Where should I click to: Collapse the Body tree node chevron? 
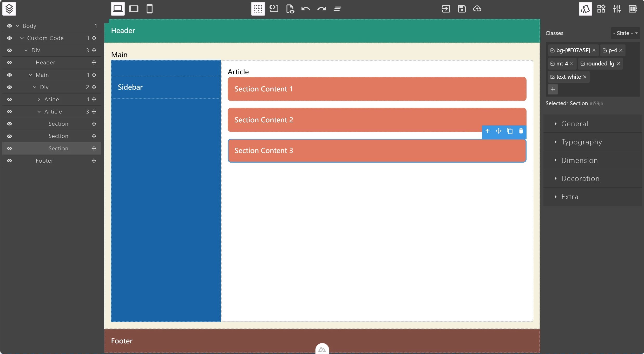(18, 26)
